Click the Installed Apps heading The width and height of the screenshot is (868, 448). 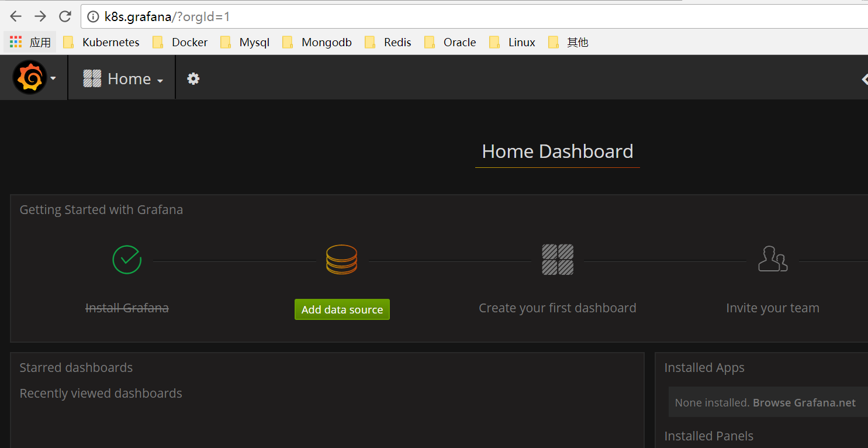pos(704,367)
